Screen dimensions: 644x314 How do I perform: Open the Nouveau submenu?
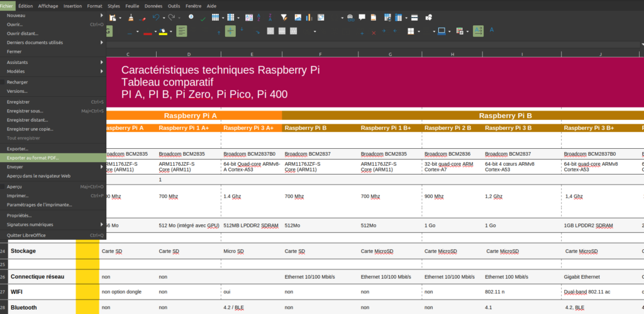53,15
